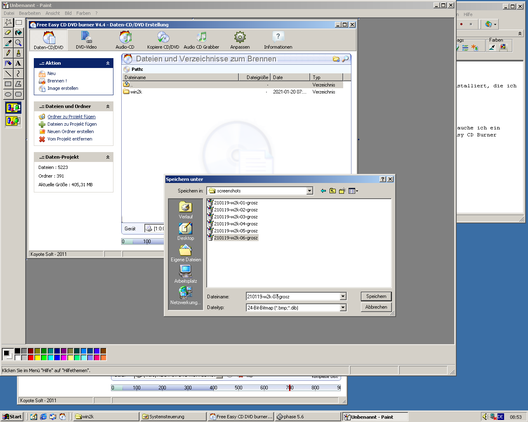Open Verlauf in save dialog sidebar
Image resolution: width=528 pixels, height=422 pixels.
pos(186,210)
